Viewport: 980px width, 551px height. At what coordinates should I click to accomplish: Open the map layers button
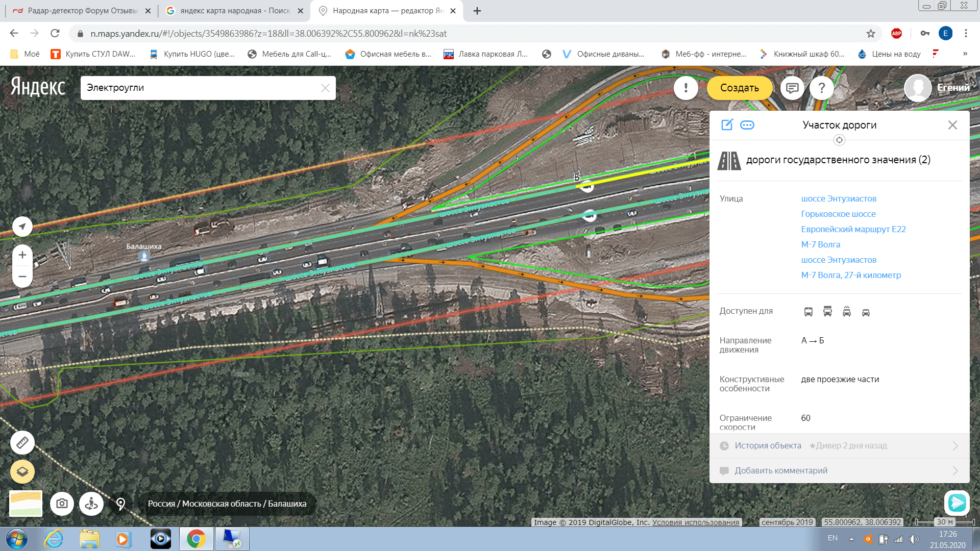(22, 471)
